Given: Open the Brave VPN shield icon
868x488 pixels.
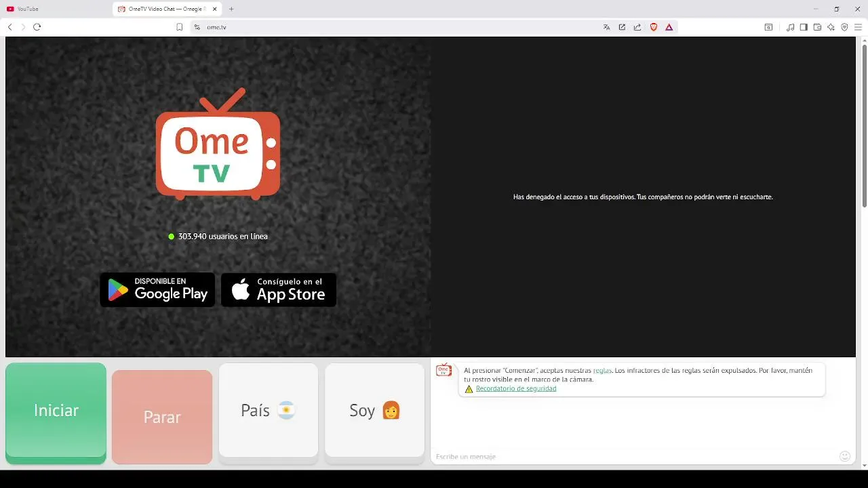Looking at the screenshot, I should [x=844, y=27].
